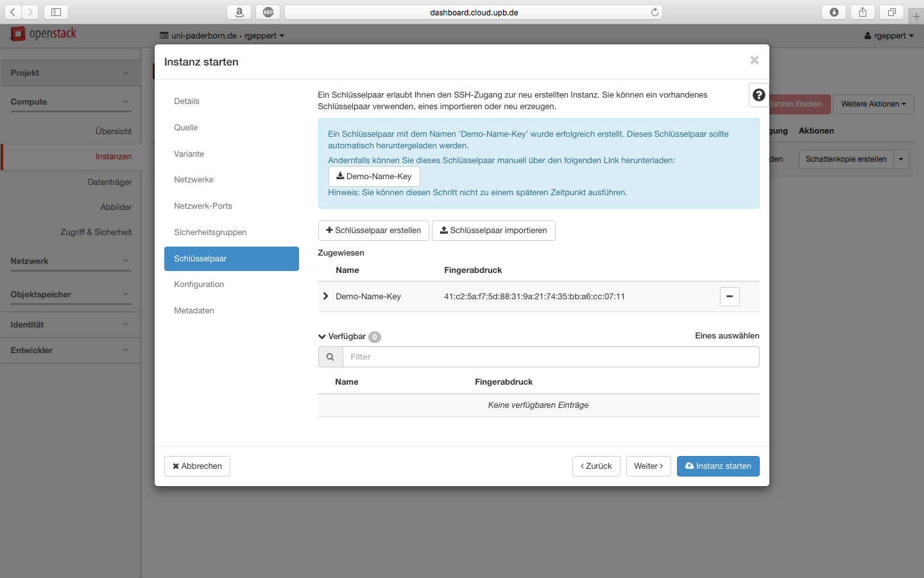This screenshot has height=578, width=924.
Task: Switch to the Metadaten step
Action: pos(232,311)
